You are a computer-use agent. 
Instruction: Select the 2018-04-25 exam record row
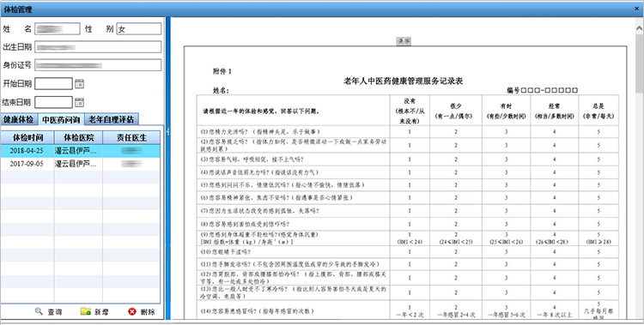point(80,151)
